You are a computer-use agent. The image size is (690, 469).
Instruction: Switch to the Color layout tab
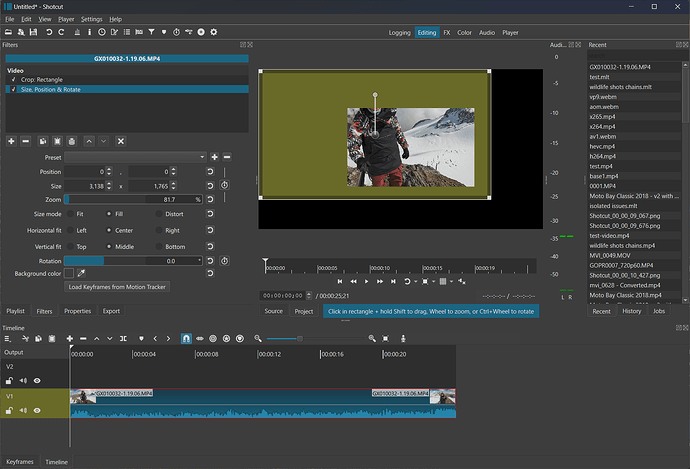[x=465, y=32]
